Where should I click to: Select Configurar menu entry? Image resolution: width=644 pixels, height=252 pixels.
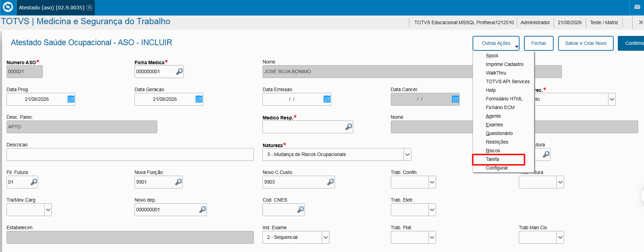click(x=497, y=168)
